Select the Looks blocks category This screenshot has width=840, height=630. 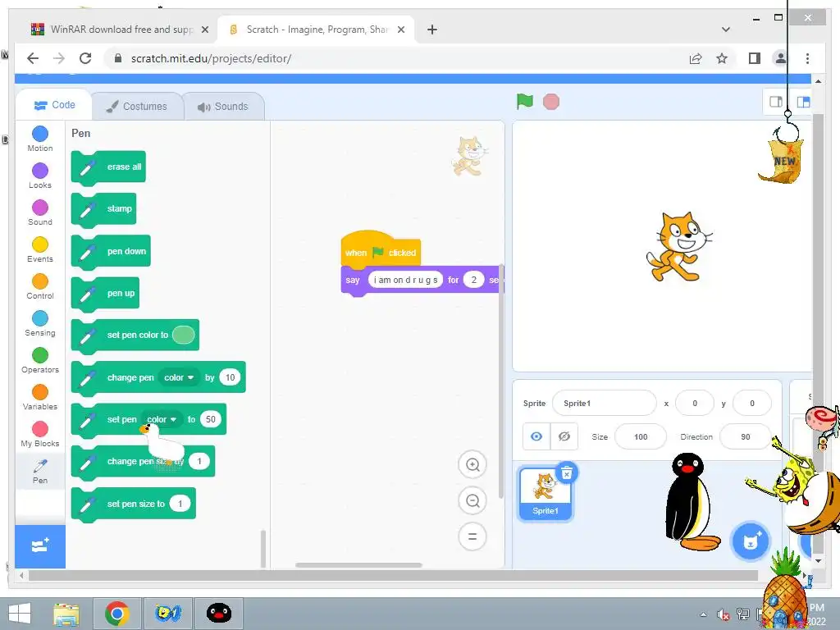pos(40,176)
